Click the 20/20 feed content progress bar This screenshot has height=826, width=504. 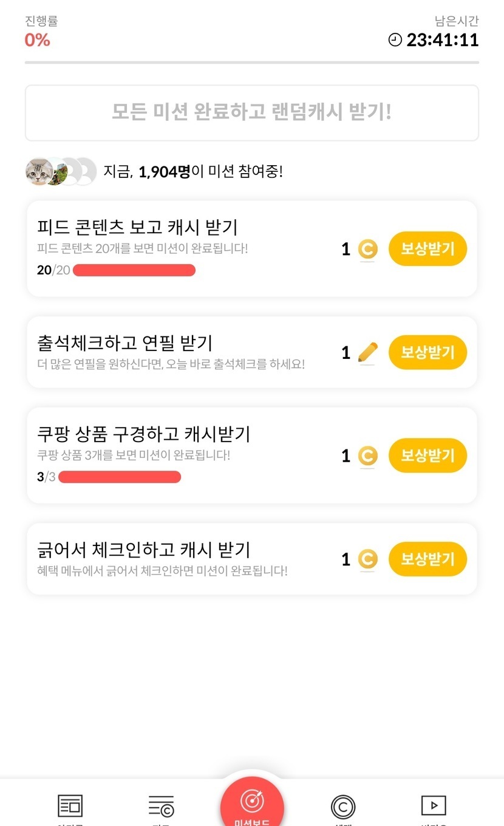134,270
